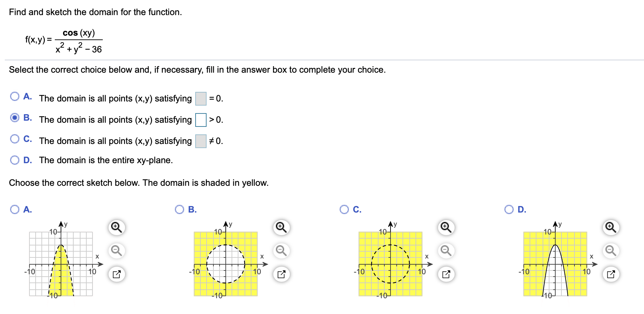Open the enlarge-graph icon for sketch B
This screenshot has height=314, width=644.
click(281, 274)
